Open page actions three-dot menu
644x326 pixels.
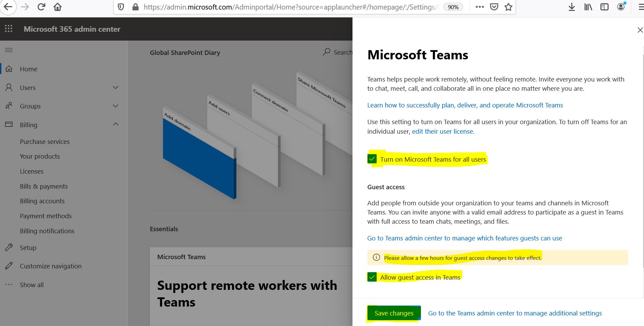pyautogui.click(x=480, y=7)
